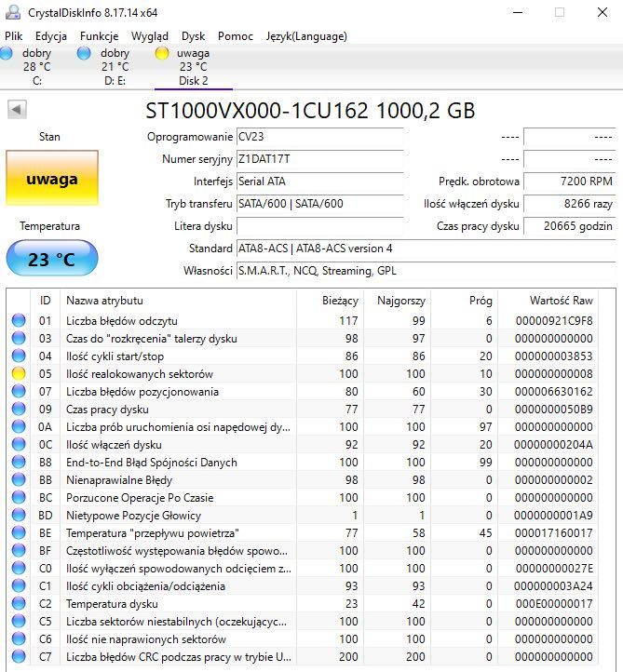Viewport: 623px width, 672px height.
Task: Click raw value 00000921C9F8
Action: [x=554, y=320]
